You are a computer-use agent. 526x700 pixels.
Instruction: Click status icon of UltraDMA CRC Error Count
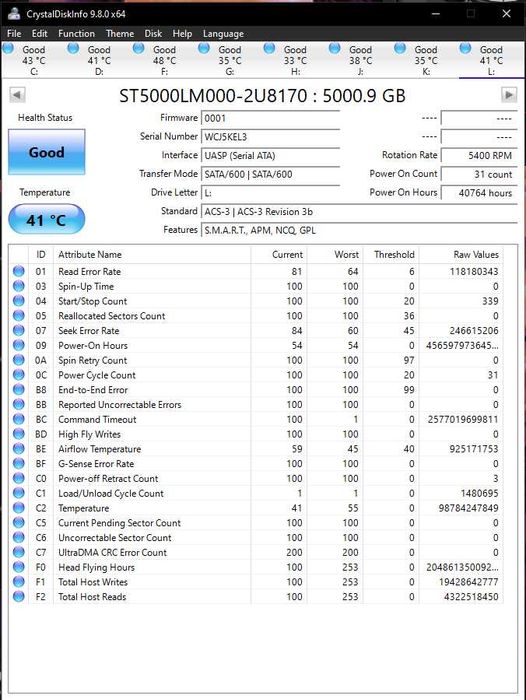(19, 551)
